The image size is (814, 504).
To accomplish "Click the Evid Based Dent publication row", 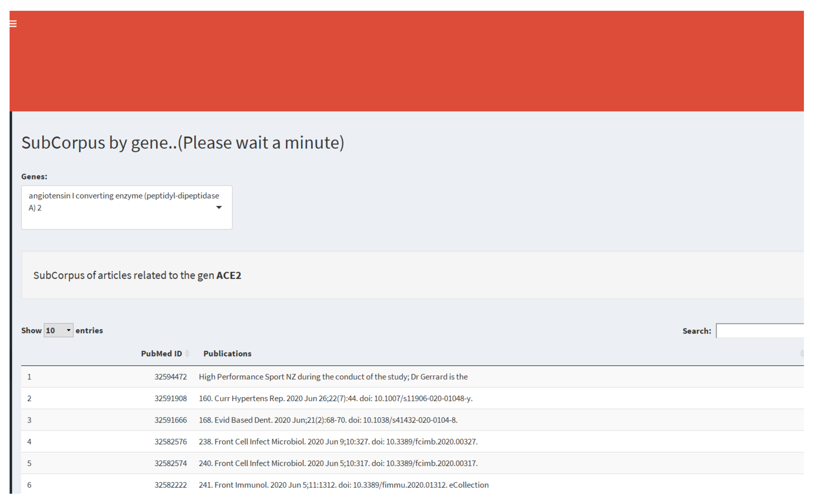I will tap(328, 420).
